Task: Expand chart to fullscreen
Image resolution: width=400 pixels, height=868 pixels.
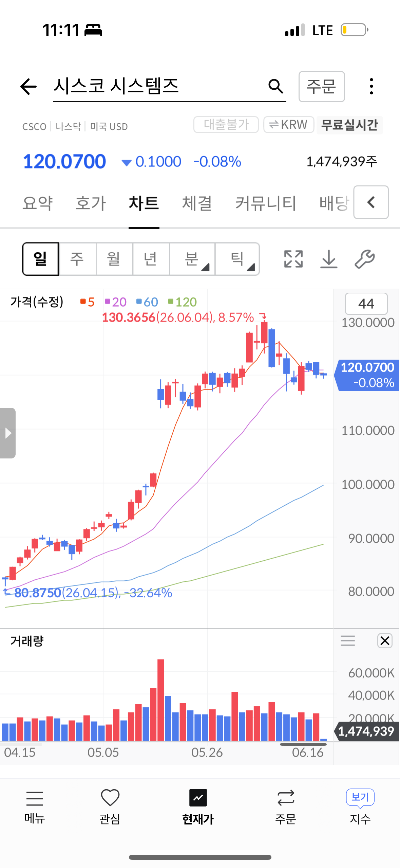Action: 293,259
